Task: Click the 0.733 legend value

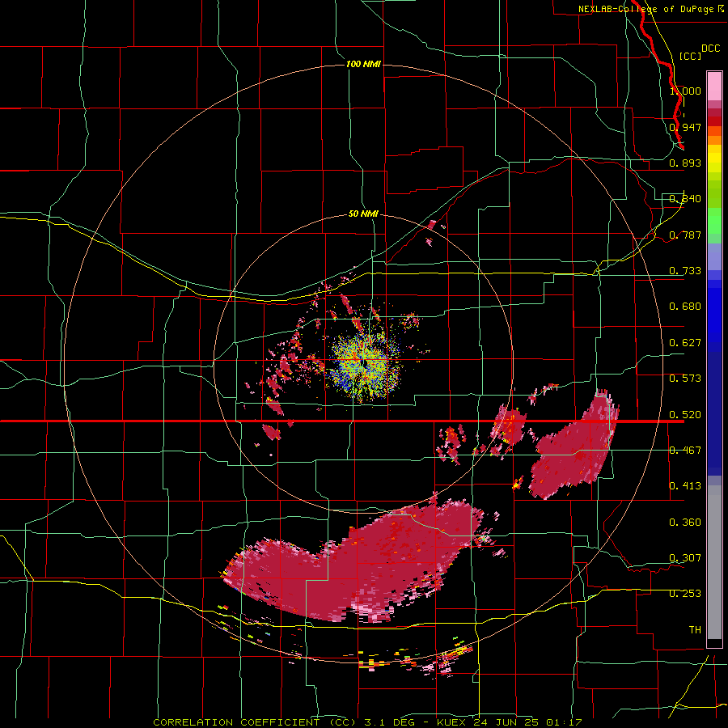Action: click(685, 271)
